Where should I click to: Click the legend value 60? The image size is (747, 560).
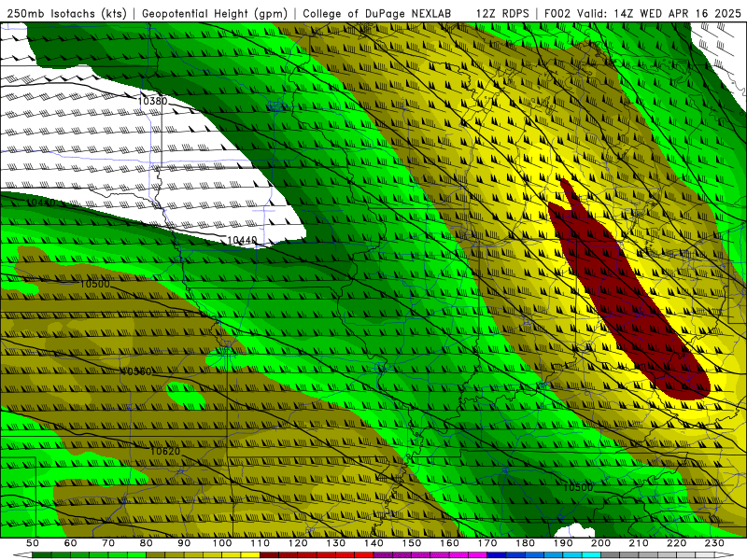pos(70,543)
